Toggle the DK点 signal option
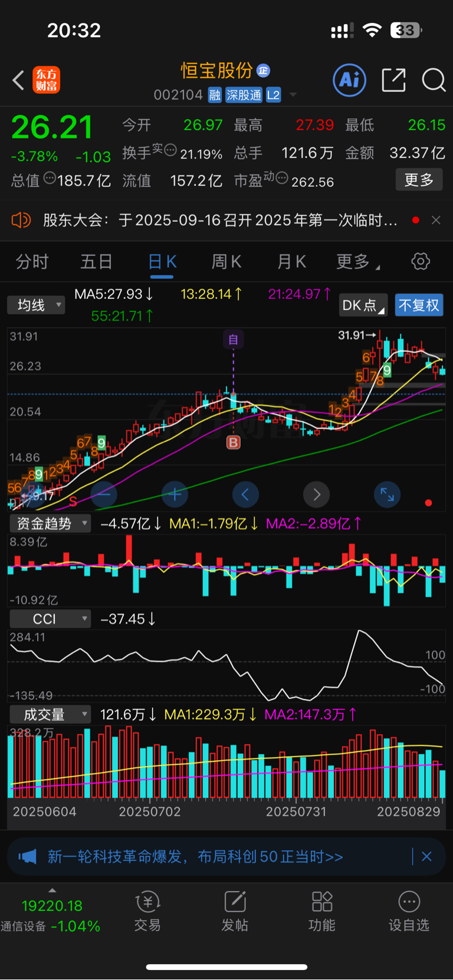The width and height of the screenshot is (453, 980). point(363,305)
